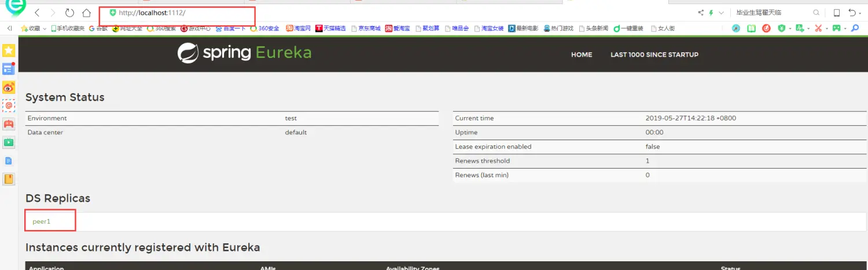Open the blue document sidebar icon

9,160
